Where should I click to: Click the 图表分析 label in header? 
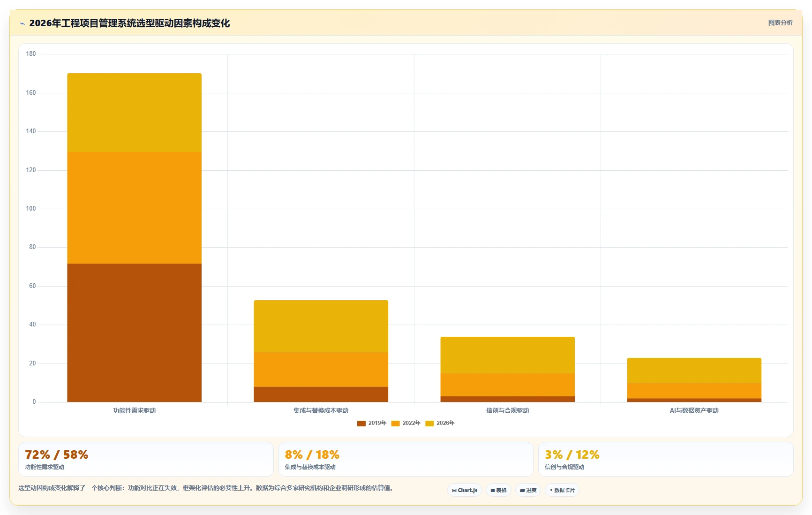tap(780, 23)
